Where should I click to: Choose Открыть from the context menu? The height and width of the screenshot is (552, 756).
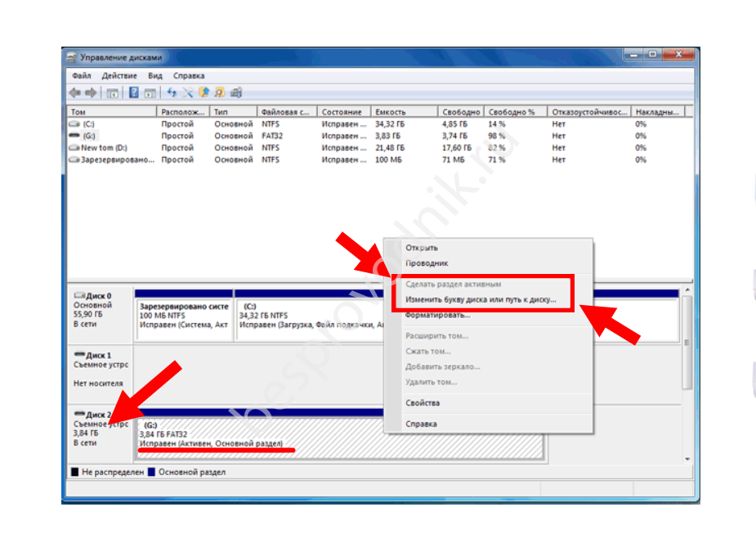pos(422,248)
